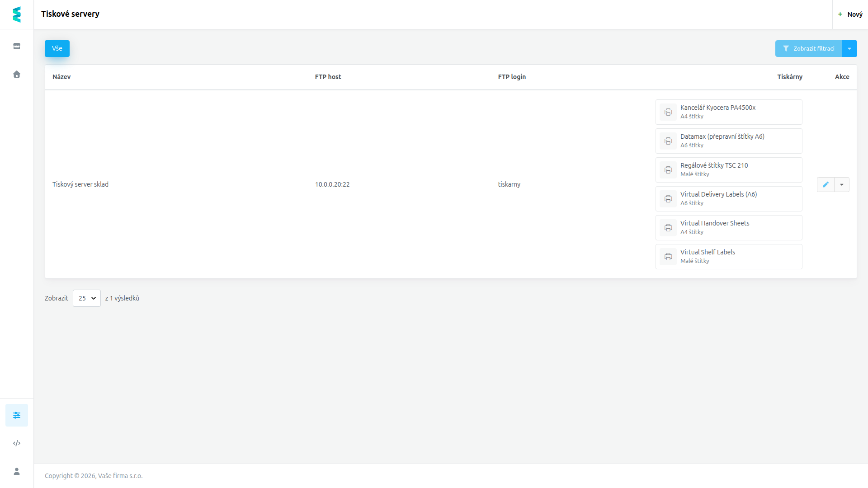Click Tiskové servery page title
The width and height of the screenshot is (868, 488).
click(x=70, y=14)
